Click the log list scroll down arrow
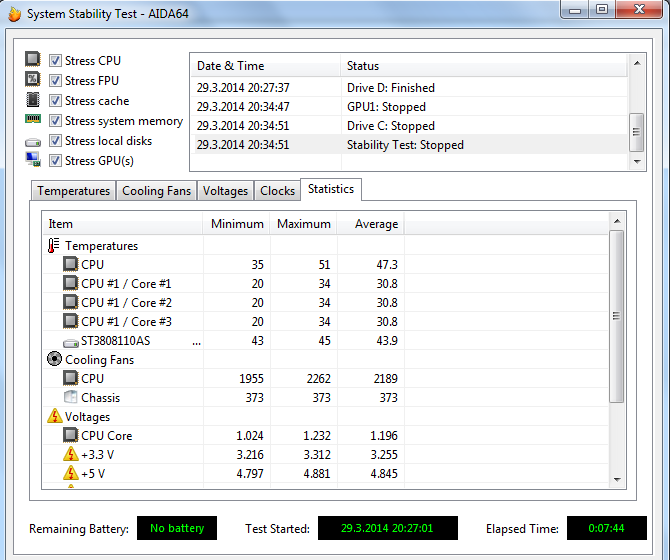Screen dimensions: 671x560 coord(637,162)
